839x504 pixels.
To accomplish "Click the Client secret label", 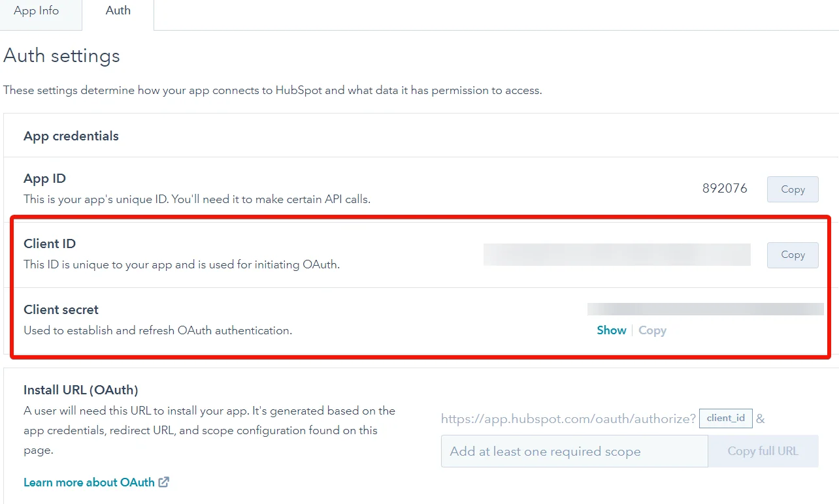I will pos(61,309).
